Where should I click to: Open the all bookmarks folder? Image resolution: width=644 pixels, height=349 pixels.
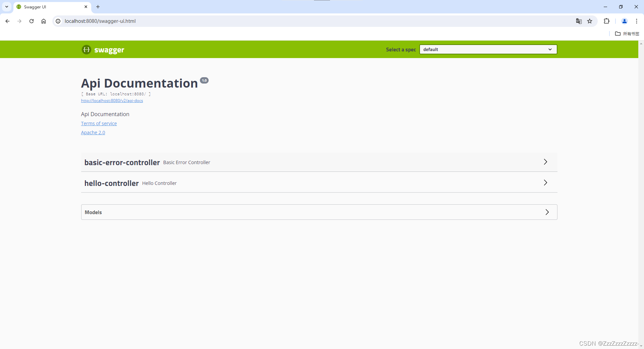pyautogui.click(x=627, y=34)
